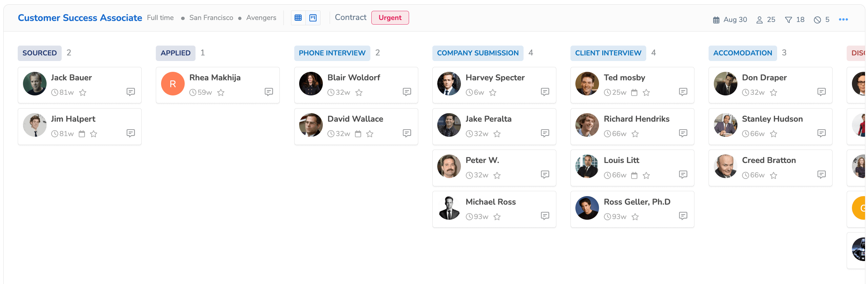Click Ross Geller profile photo

point(587,208)
